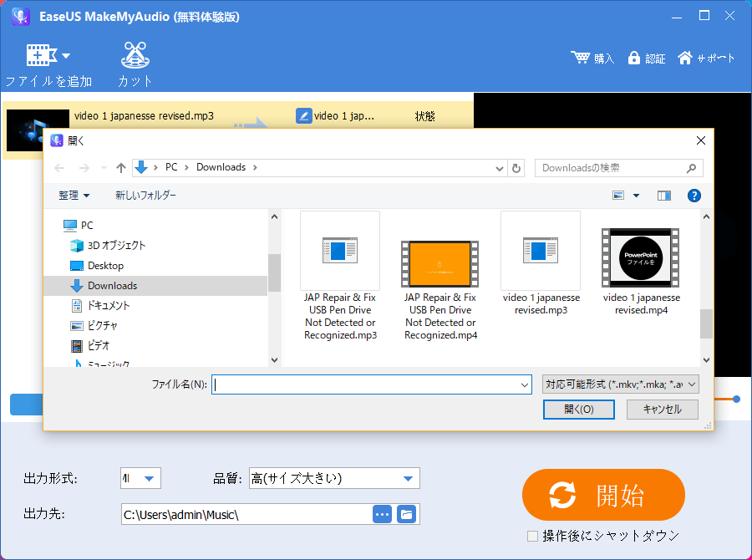
Task: Click the forward navigation arrow in dialog
Action: pyautogui.click(x=84, y=167)
